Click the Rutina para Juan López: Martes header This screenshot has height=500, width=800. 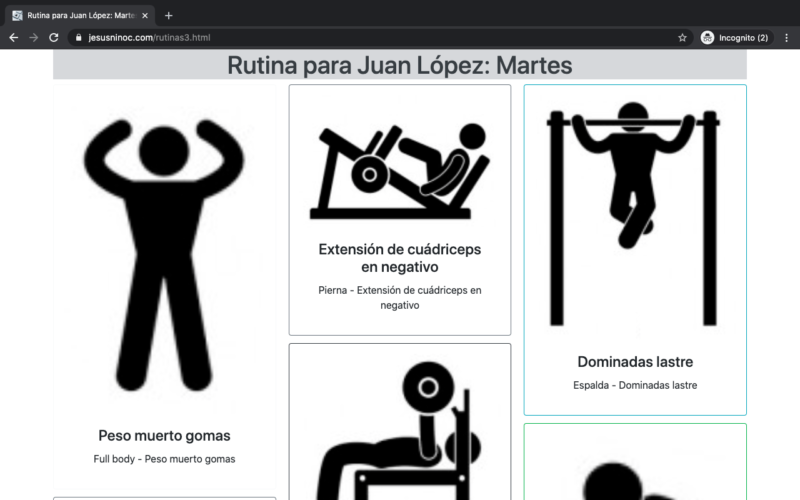pos(400,65)
